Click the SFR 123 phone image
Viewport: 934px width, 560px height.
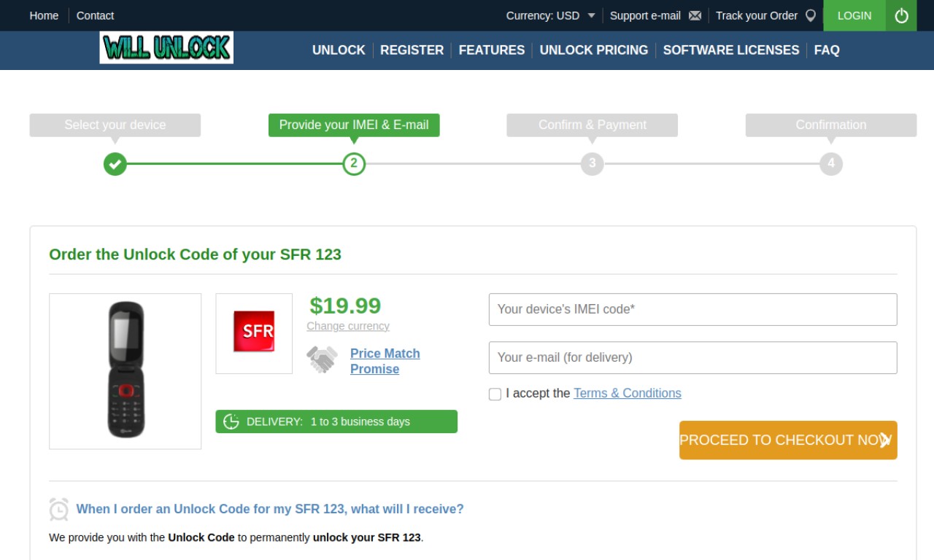(126, 371)
